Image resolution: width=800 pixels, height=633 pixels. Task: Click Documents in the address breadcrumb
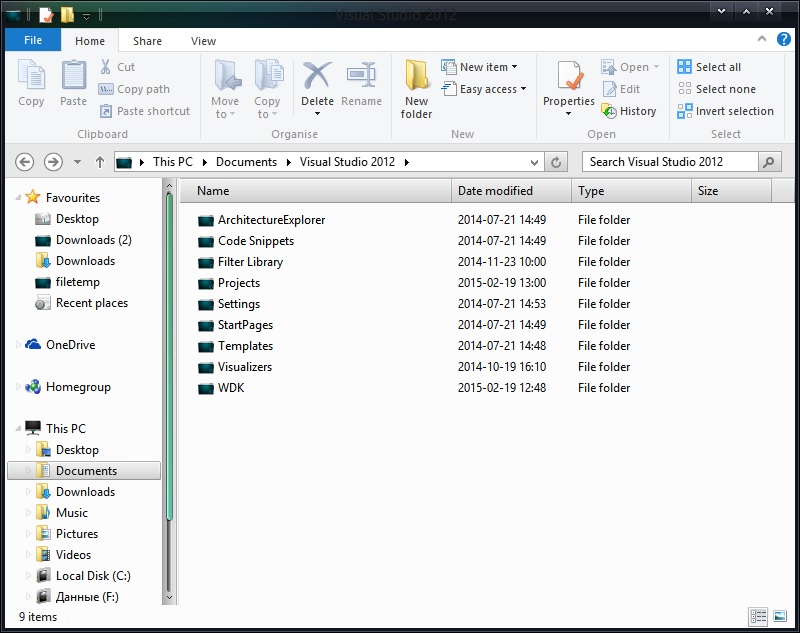pyautogui.click(x=246, y=162)
